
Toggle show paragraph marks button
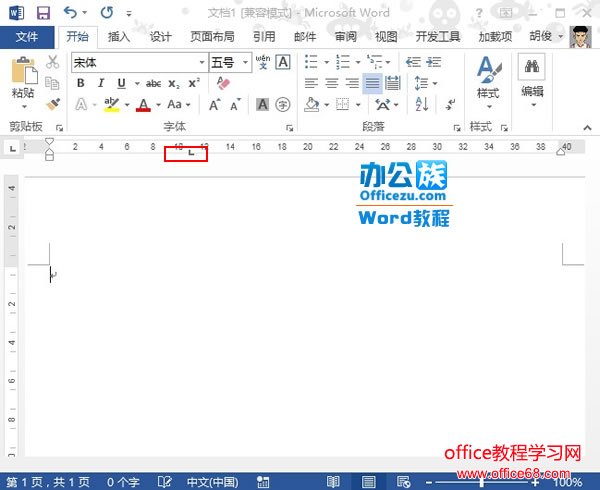pos(451,104)
